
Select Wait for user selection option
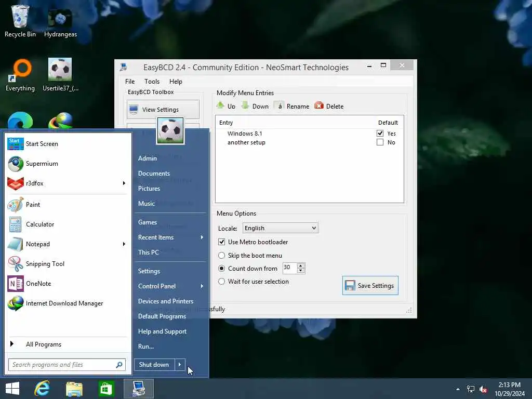click(221, 281)
